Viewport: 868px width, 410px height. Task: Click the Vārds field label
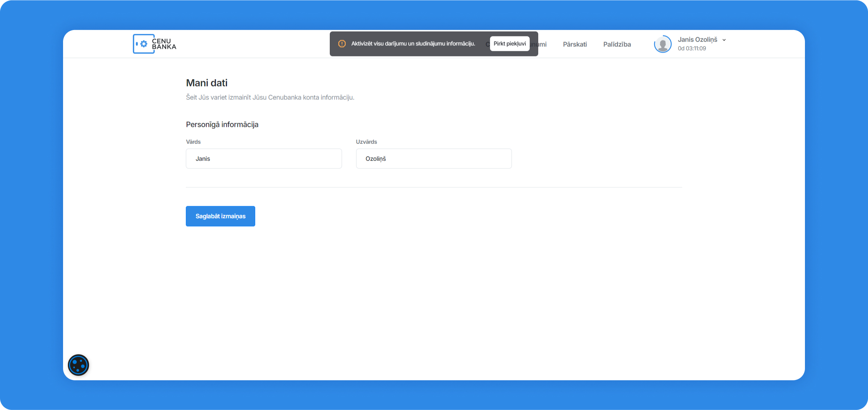pyautogui.click(x=193, y=142)
